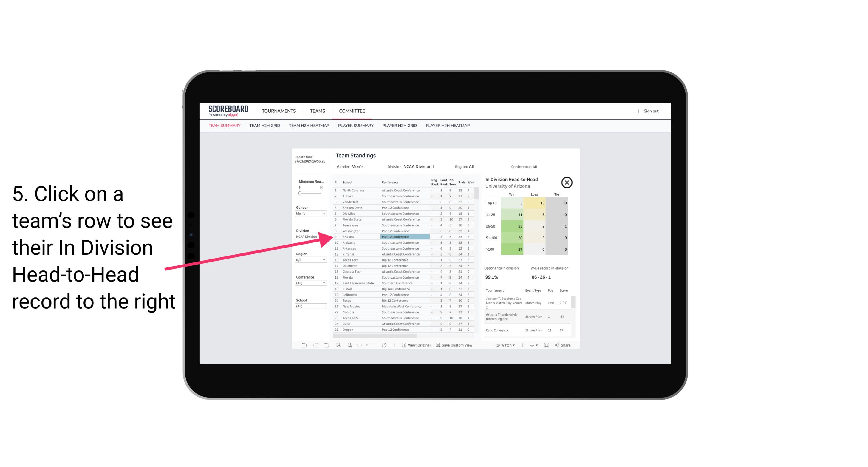Click the Watch eye icon
868x467 pixels.
pos(498,345)
